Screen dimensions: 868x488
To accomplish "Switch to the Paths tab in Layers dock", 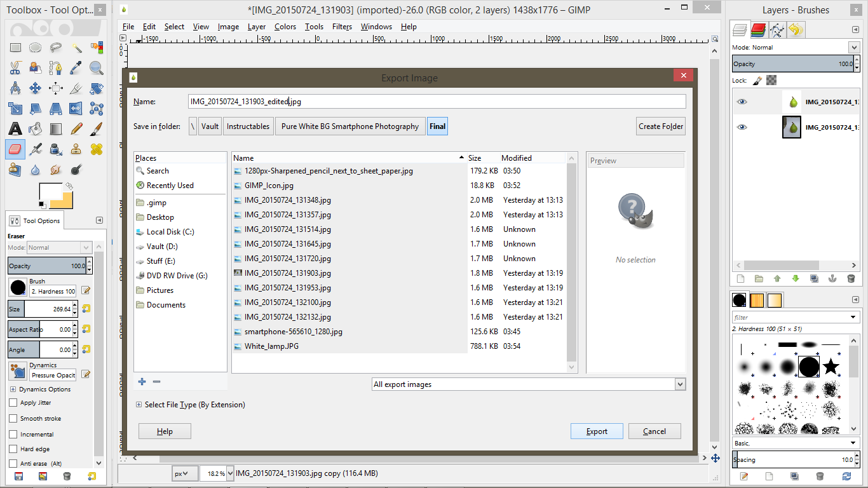I will coord(777,29).
